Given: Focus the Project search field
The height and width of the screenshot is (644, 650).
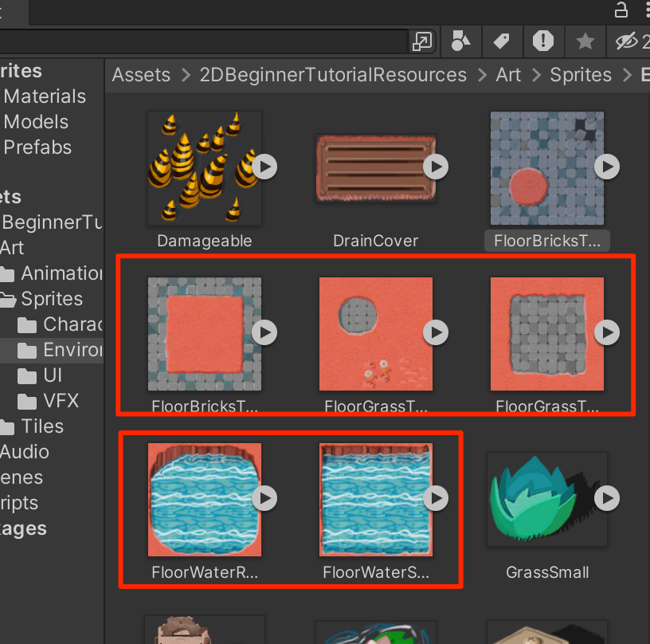Looking at the screenshot, I should point(203,41).
